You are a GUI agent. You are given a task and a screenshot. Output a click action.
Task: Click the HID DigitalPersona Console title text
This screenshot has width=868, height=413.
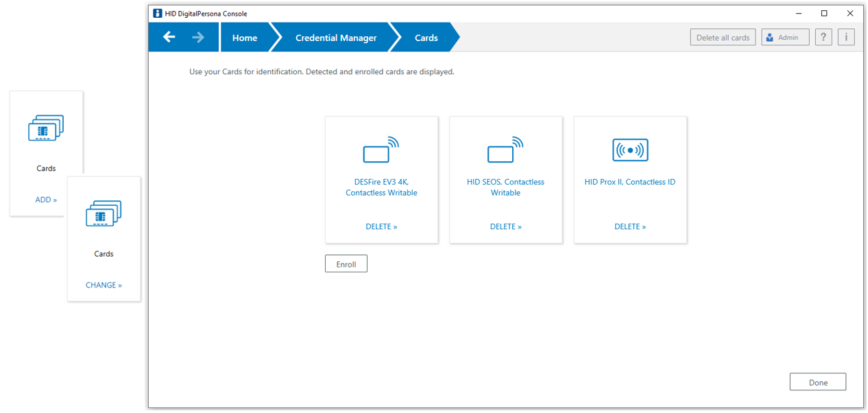(x=206, y=14)
